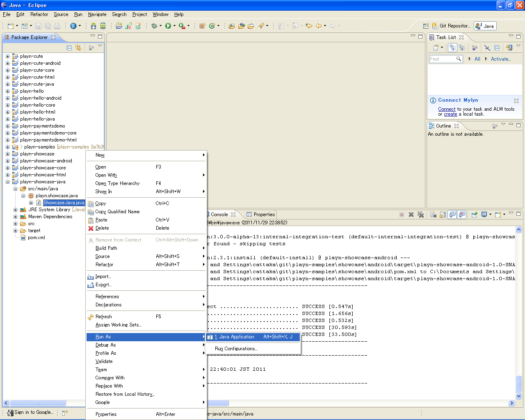Viewport: 525px width, 420px height.
Task: Click the Open Perspective icon
Action: (426, 26)
